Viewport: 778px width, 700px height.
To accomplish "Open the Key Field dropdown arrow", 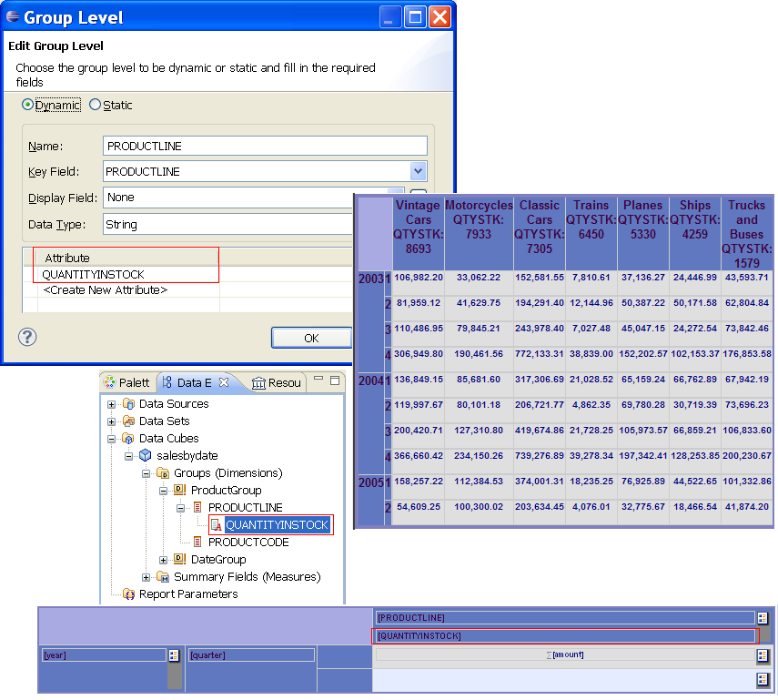I will coord(419,171).
